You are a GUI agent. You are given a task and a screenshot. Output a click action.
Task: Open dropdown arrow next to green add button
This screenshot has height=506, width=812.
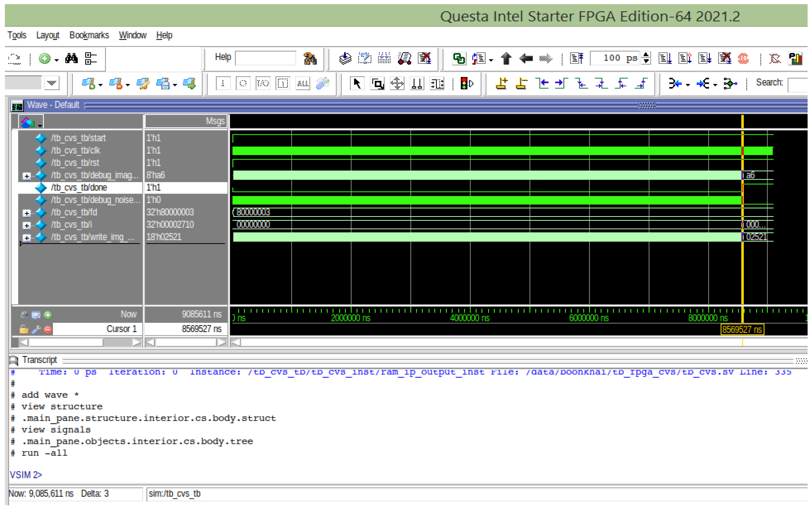coord(57,60)
